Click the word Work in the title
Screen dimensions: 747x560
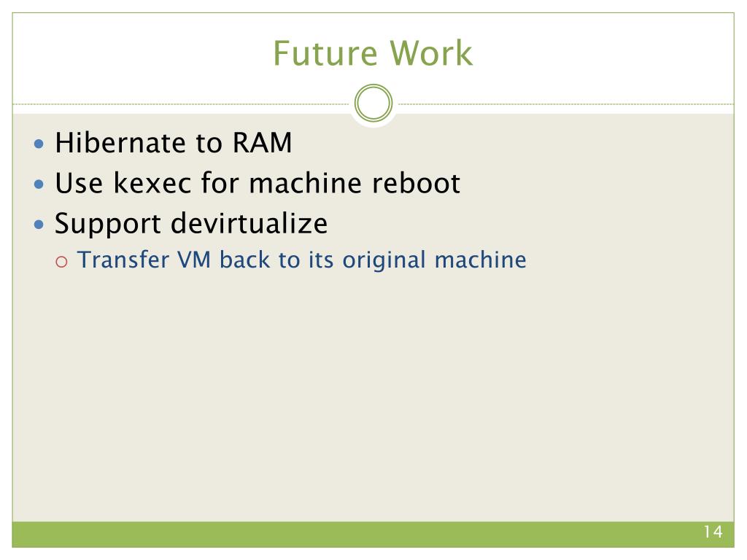tap(431, 52)
